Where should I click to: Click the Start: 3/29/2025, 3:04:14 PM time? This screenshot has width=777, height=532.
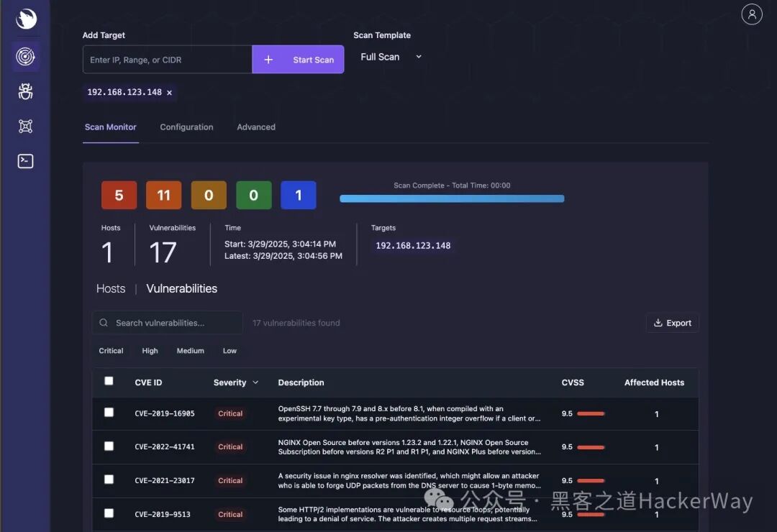pos(280,244)
